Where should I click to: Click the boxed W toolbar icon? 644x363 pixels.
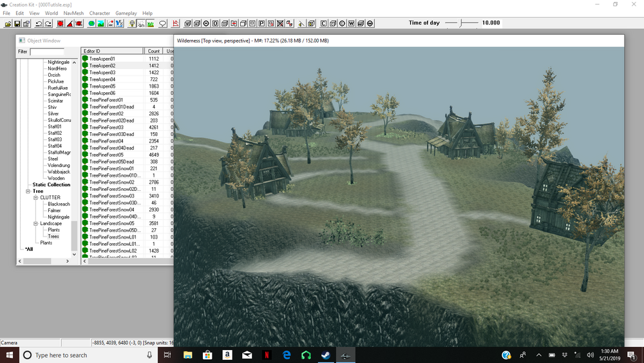[352, 23]
